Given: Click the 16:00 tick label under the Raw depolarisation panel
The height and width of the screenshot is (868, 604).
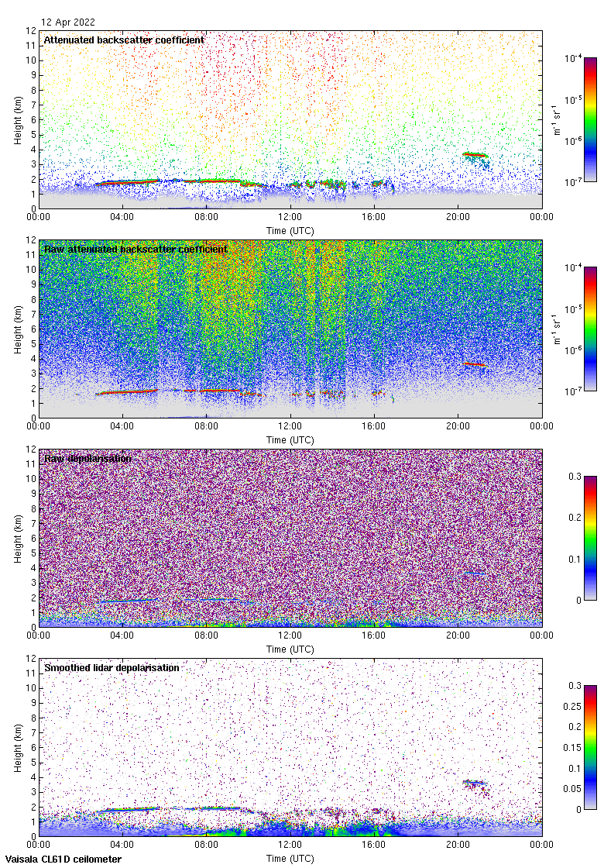Looking at the screenshot, I should 374,637.
